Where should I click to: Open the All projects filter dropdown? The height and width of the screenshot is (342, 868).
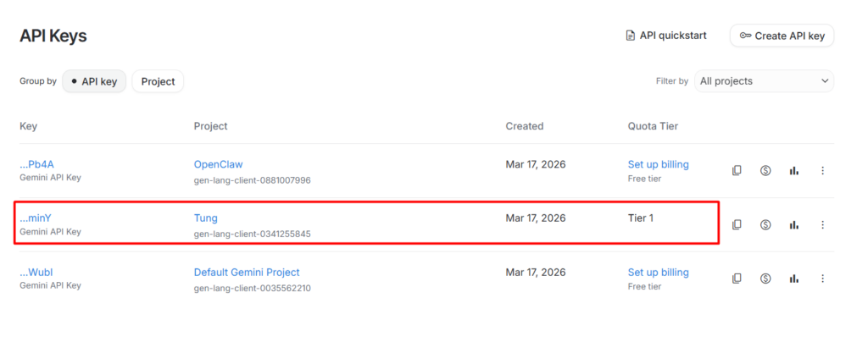pyautogui.click(x=764, y=81)
